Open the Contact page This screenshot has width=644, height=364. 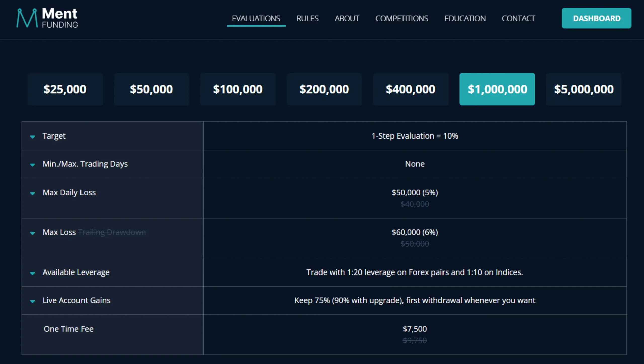coord(518,18)
